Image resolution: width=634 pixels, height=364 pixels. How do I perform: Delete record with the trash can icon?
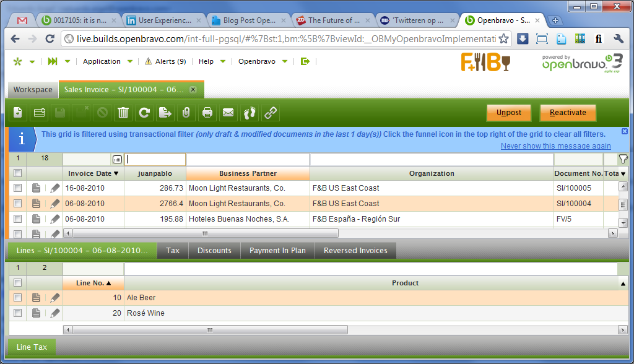123,113
